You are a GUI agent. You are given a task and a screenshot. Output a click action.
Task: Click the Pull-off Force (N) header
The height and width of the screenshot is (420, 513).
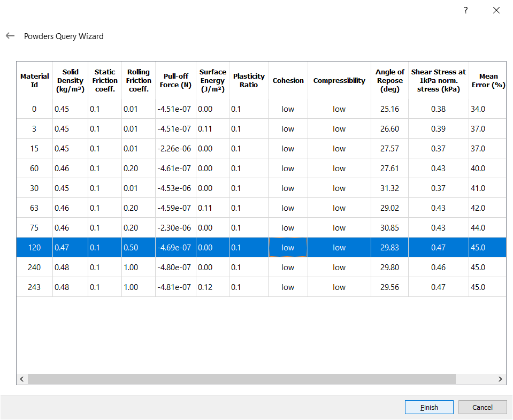(175, 80)
